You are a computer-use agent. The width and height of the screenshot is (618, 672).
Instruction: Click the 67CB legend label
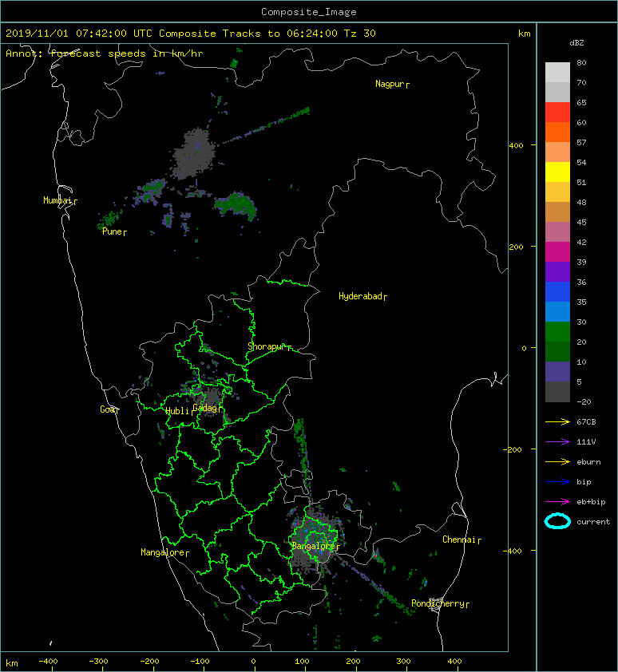pyautogui.click(x=586, y=421)
